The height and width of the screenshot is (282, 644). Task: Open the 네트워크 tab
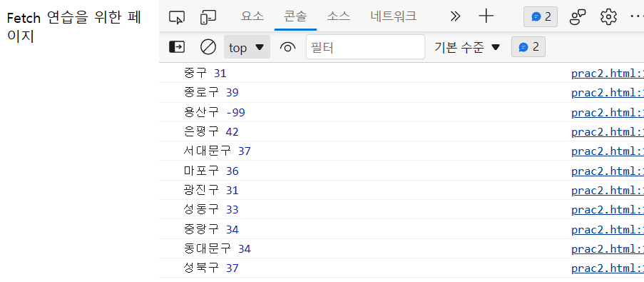pyautogui.click(x=394, y=16)
